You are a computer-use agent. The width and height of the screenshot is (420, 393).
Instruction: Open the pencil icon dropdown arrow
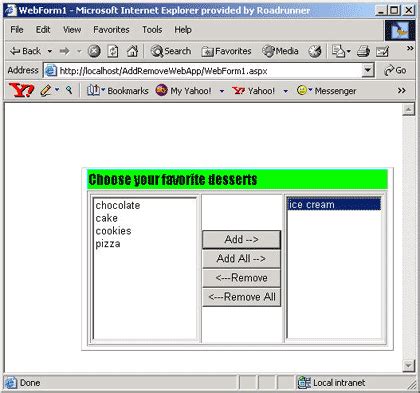tap(57, 90)
